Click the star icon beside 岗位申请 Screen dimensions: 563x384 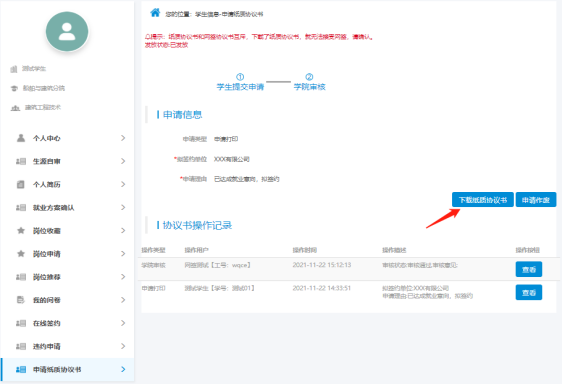pos(21,254)
